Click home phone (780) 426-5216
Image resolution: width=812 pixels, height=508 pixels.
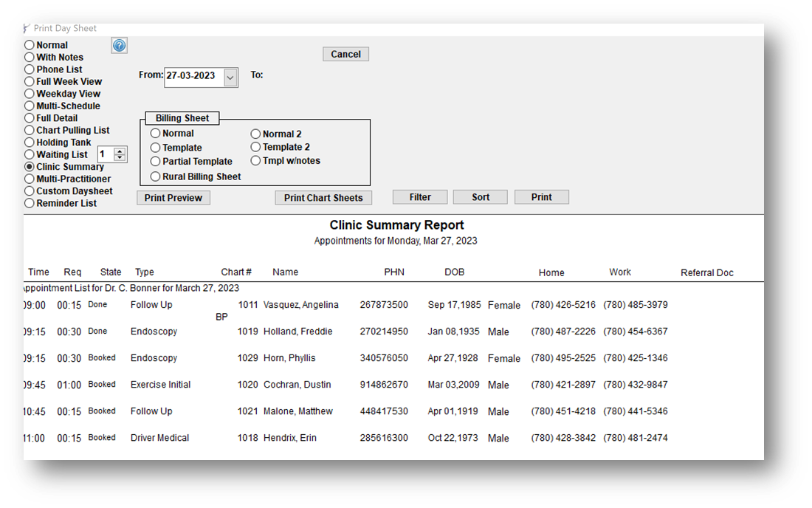563,305
